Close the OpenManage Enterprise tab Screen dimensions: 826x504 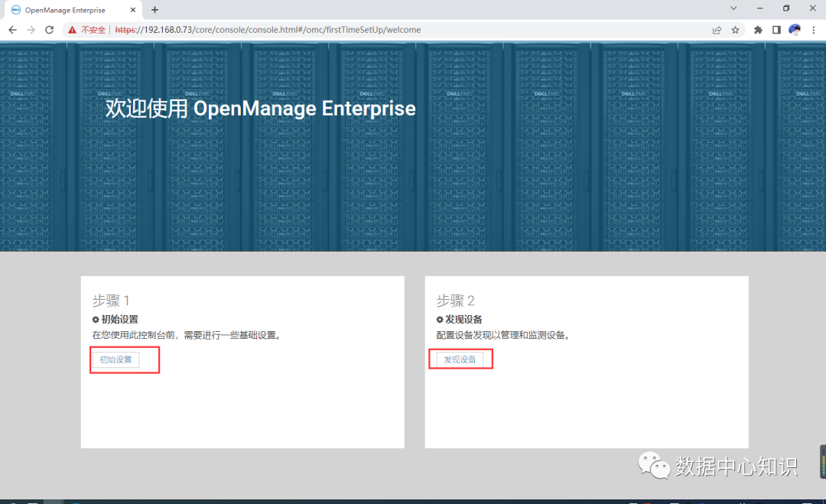click(133, 10)
